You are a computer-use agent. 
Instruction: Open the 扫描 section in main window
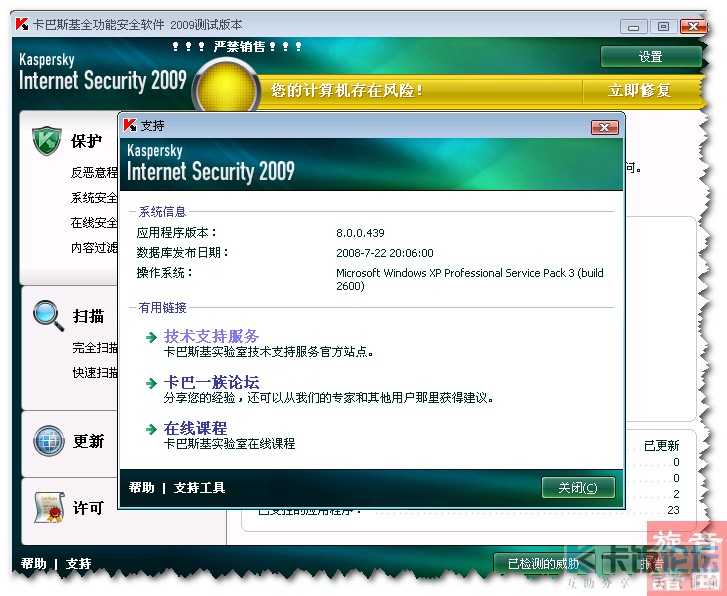click(x=88, y=316)
